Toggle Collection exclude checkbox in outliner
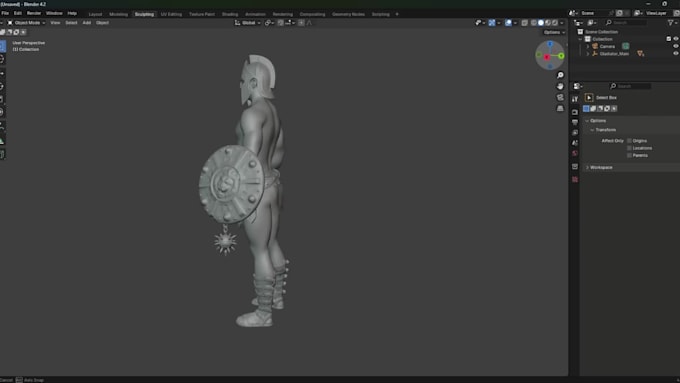 click(x=669, y=39)
